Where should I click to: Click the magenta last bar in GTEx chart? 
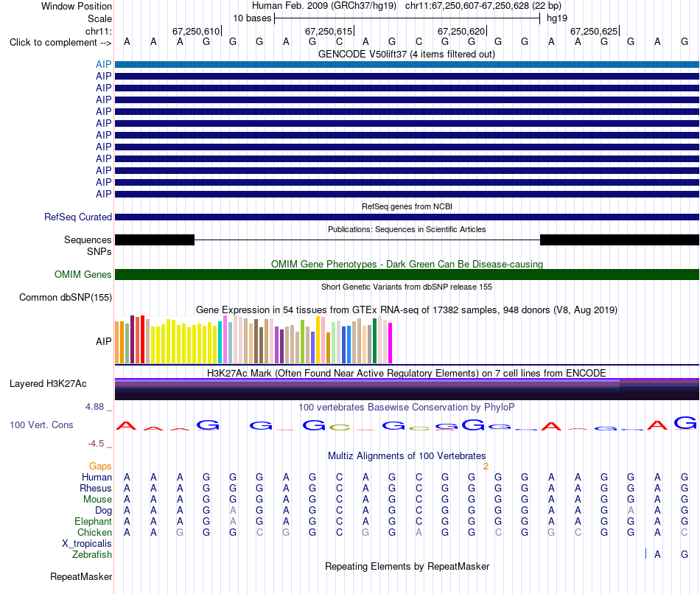tap(390, 343)
